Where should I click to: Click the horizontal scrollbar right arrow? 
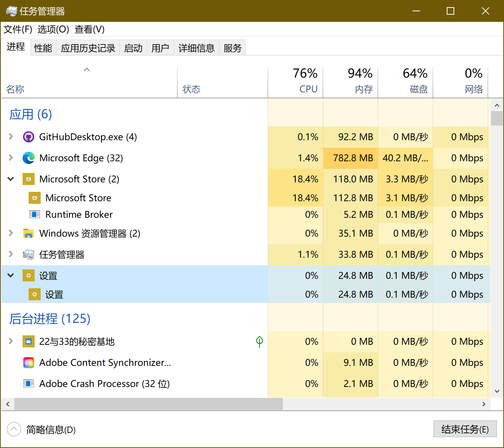point(484,404)
